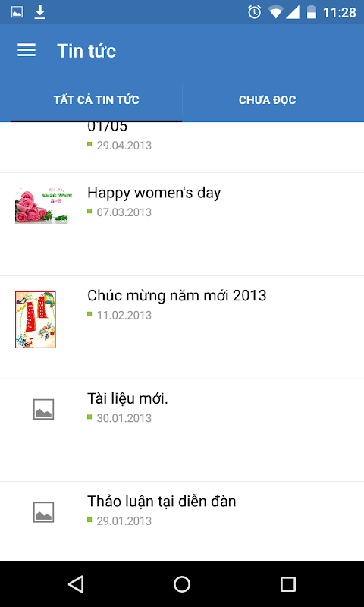Open the Happy women's day article

[182, 225]
